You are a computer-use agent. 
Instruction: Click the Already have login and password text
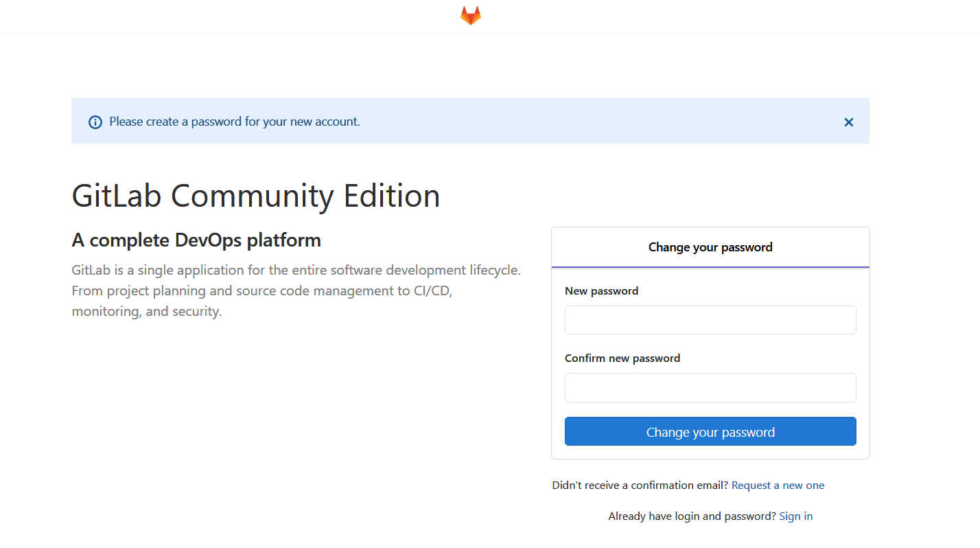click(692, 516)
